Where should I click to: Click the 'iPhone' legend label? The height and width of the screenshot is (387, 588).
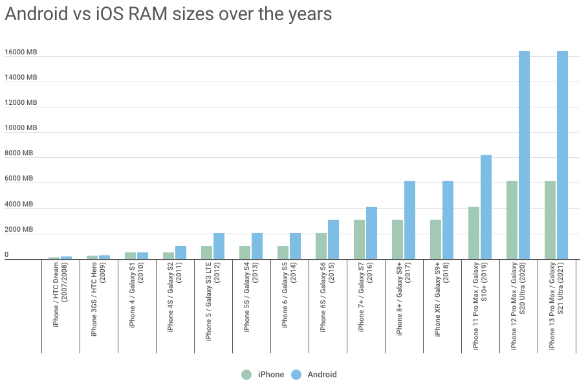(271, 375)
